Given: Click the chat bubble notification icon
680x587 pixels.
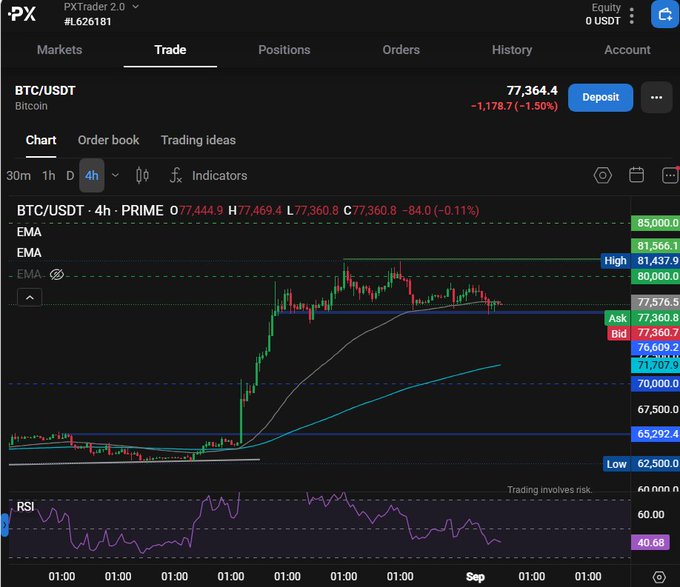Looking at the screenshot, I should click(670, 175).
